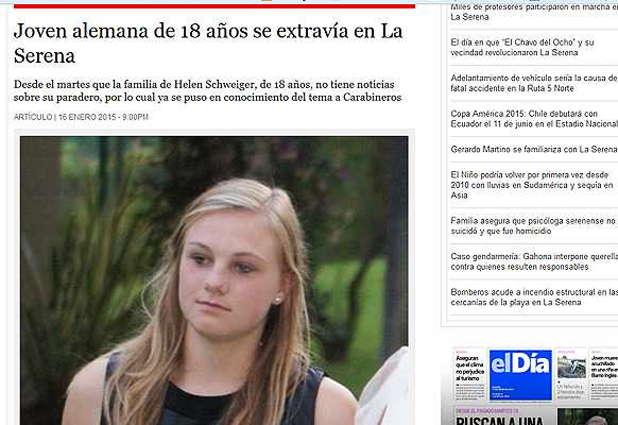Open 'Bomberos acude a incendio estructural' article
The height and width of the screenshot is (425, 618).
(x=534, y=297)
